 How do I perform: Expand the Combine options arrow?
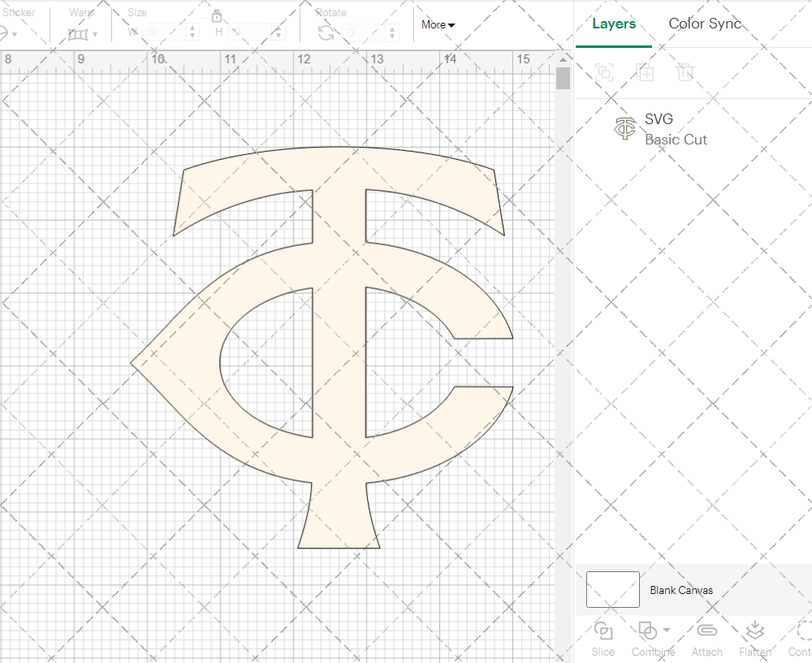667,630
